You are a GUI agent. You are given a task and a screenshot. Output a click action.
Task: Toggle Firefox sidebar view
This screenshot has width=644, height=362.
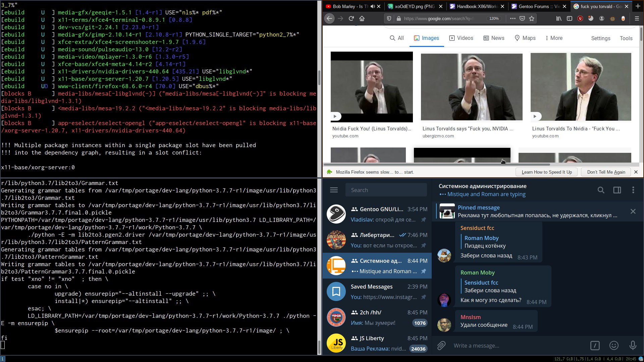tap(570, 18)
